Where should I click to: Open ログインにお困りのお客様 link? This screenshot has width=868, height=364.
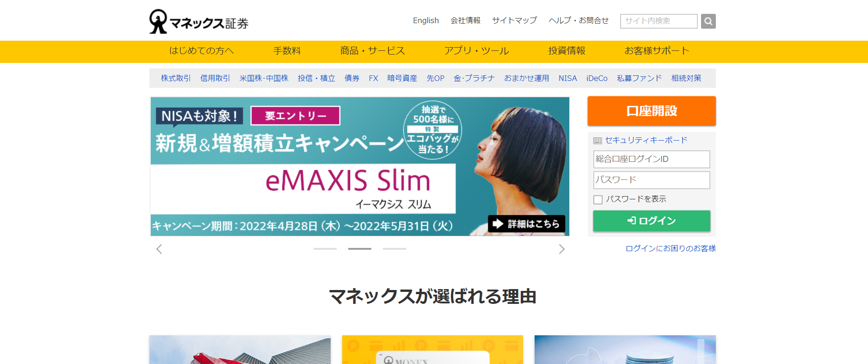pyautogui.click(x=671, y=248)
